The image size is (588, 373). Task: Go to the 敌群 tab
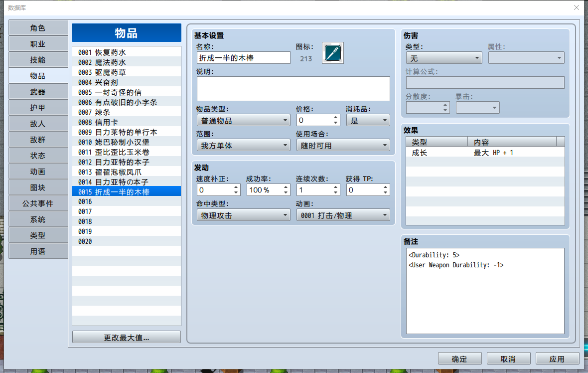[38, 140]
